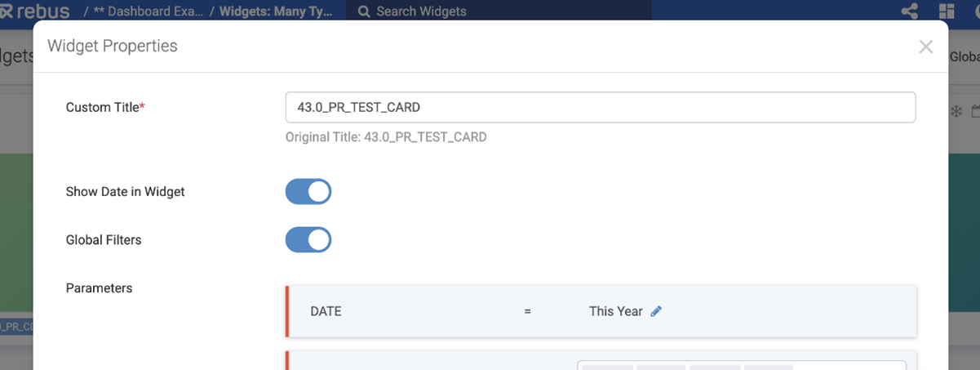The image size is (980, 370).
Task: Open the dashboard layout grid icon
Action: click(x=947, y=11)
